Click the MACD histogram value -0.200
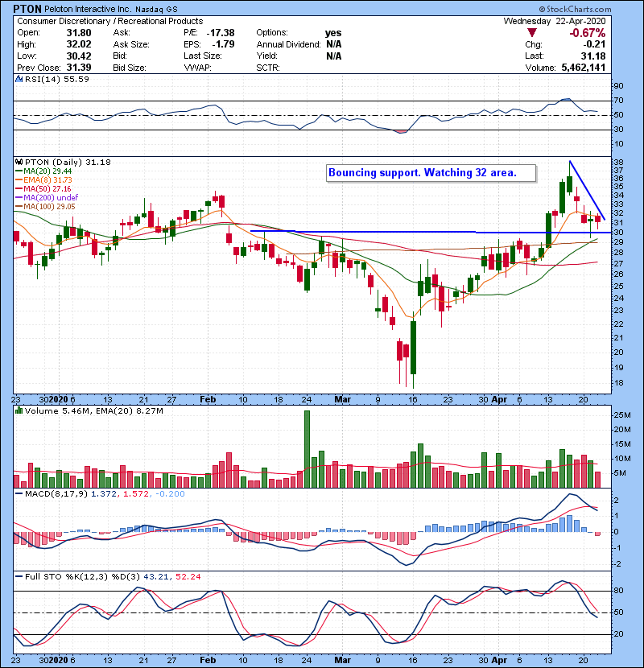644x668 pixels. coord(170,494)
